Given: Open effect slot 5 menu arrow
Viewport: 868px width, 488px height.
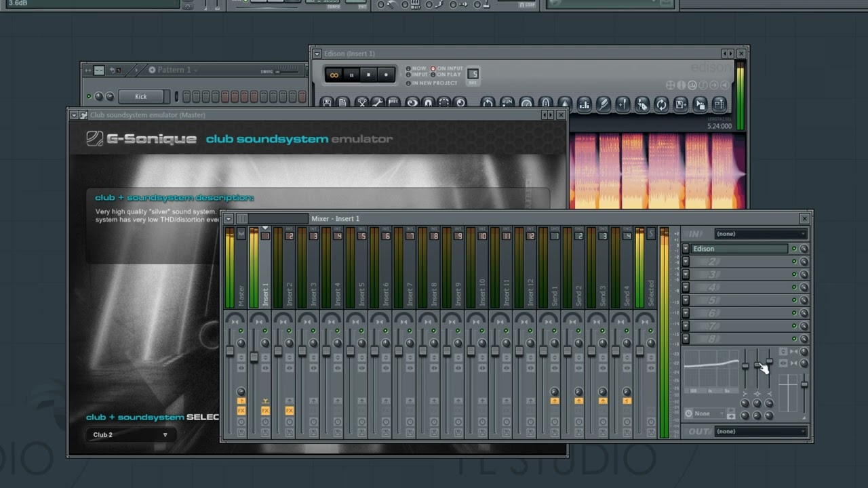Looking at the screenshot, I should coord(686,300).
